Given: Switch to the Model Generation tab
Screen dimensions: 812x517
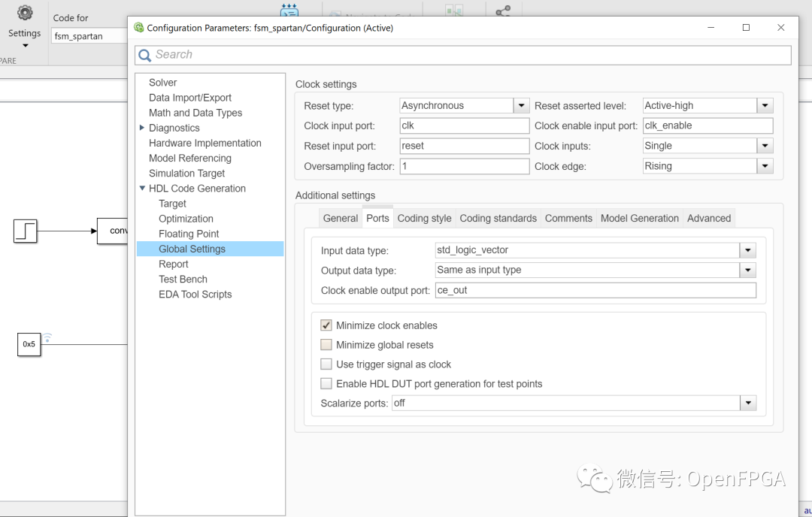Looking at the screenshot, I should 640,219.
